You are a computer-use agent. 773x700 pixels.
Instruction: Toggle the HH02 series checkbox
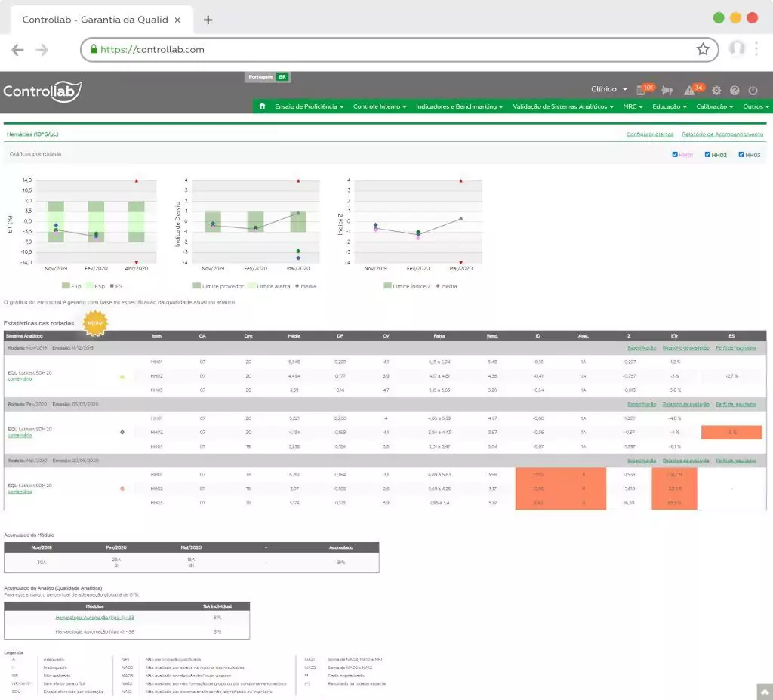(707, 155)
